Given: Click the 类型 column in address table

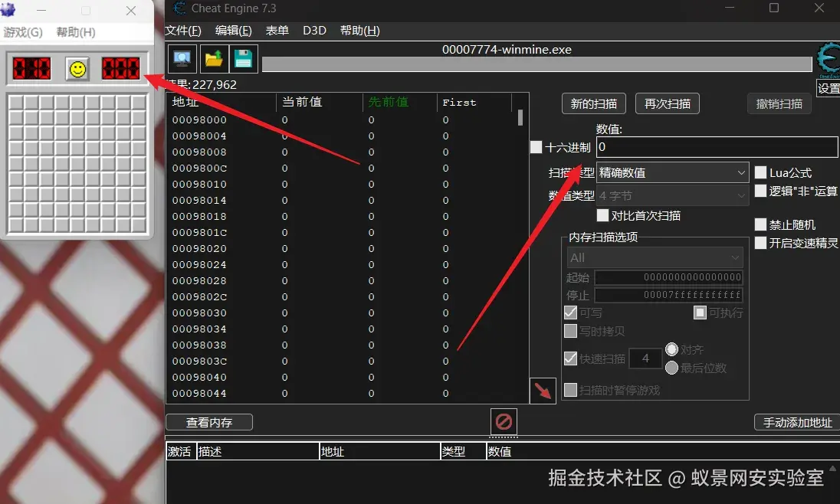Looking at the screenshot, I should [x=463, y=451].
